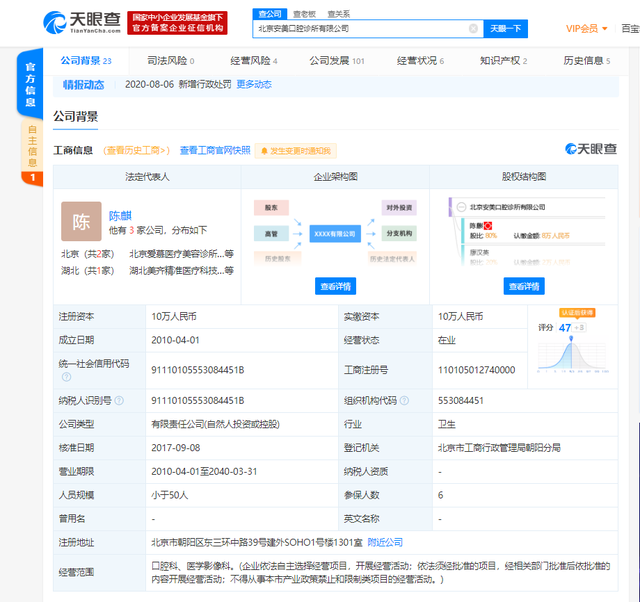Open the 经营状况 tab
This screenshot has width=640, height=602.
(x=420, y=61)
